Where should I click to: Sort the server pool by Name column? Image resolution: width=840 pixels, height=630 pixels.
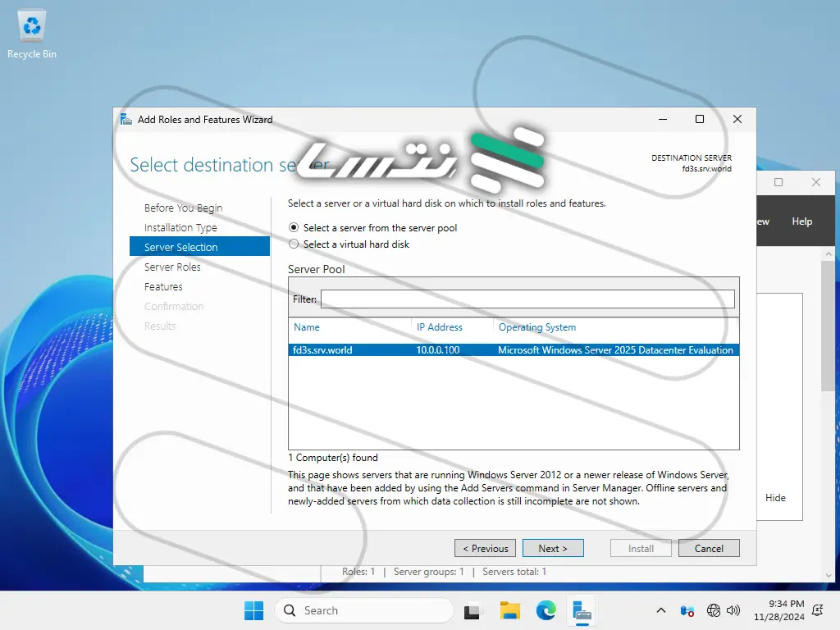click(x=307, y=327)
